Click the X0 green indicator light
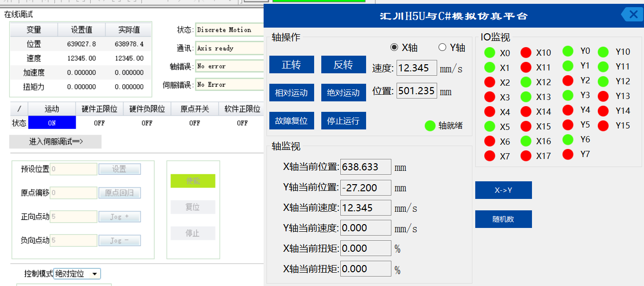This screenshot has height=286, width=644. click(490, 52)
